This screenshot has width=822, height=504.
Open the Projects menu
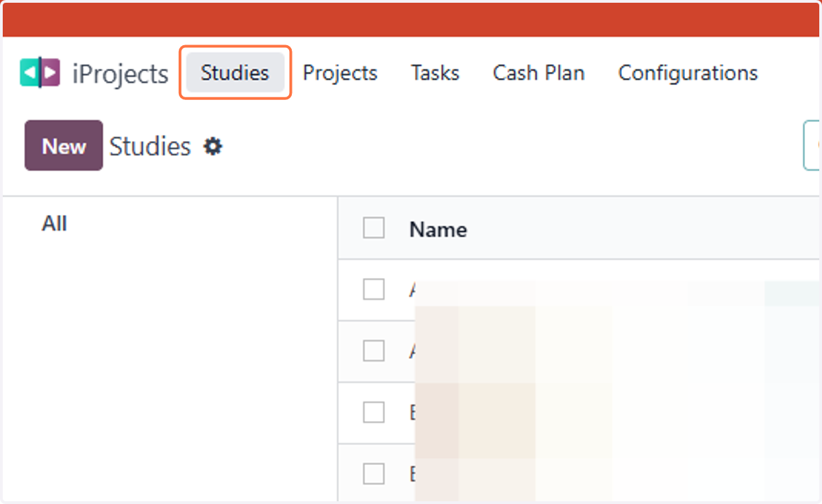(x=340, y=73)
